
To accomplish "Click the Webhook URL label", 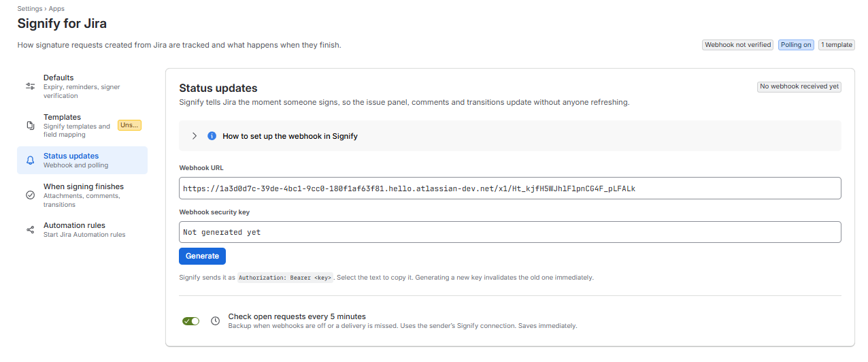I will (x=201, y=167).
